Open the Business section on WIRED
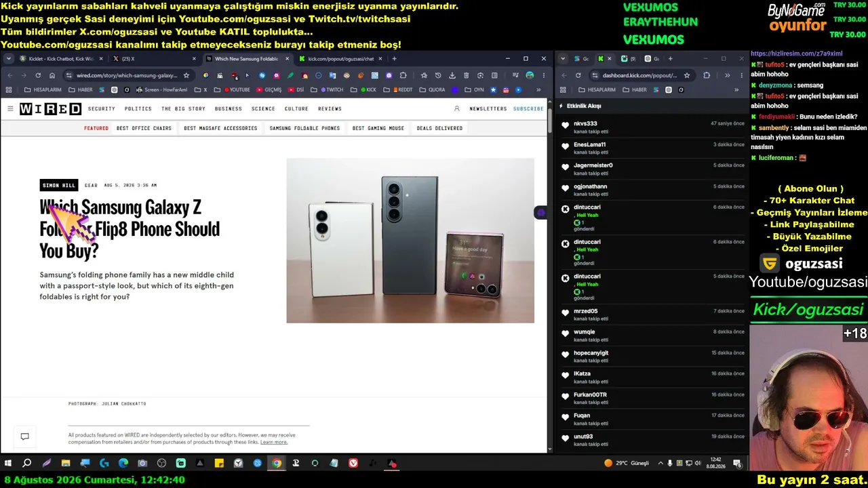The width and height of the screenshot is (868, 488). tap(229, 108)
